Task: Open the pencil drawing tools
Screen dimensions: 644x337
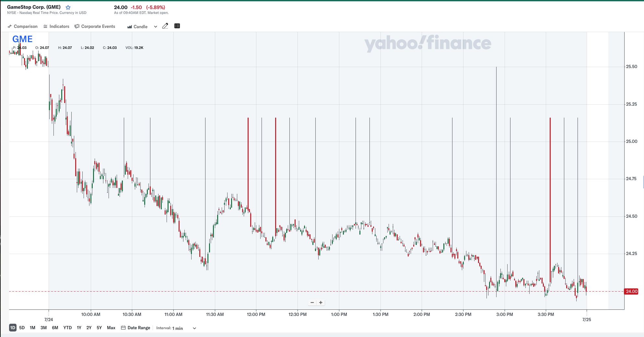Action: pyautogui.click(x=165, y=26)
